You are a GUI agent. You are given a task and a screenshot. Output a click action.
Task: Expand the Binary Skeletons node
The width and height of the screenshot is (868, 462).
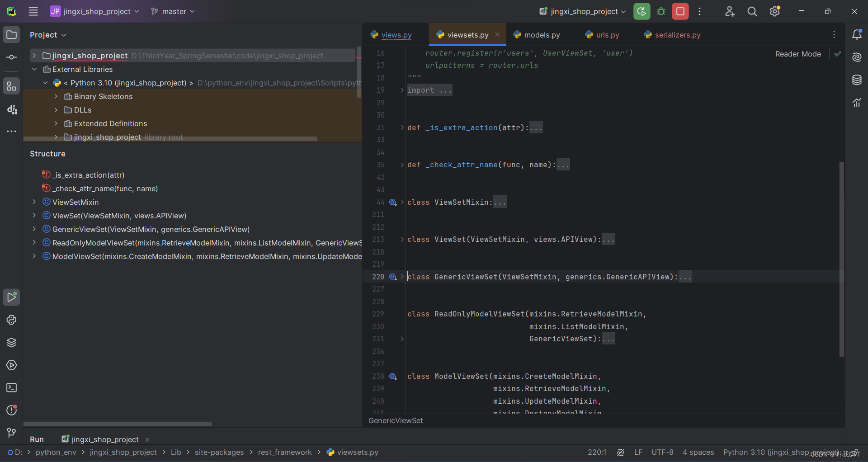click(x=56, y=96)
